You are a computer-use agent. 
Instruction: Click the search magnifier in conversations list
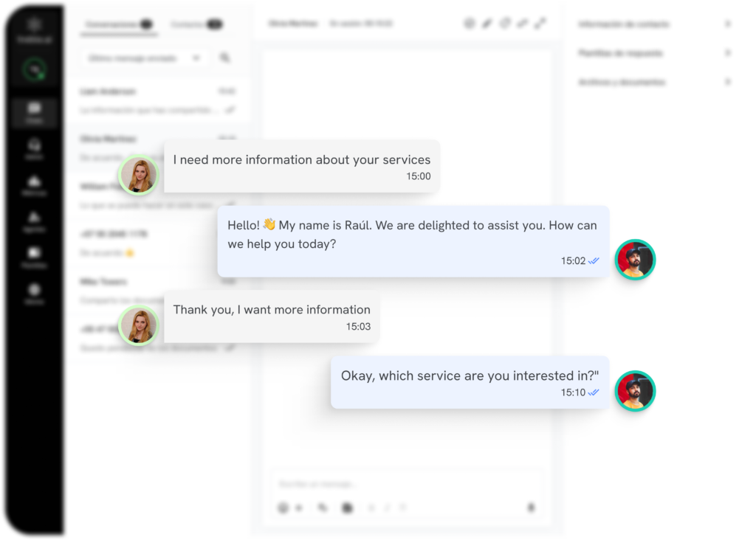click(x=225, y=58)
